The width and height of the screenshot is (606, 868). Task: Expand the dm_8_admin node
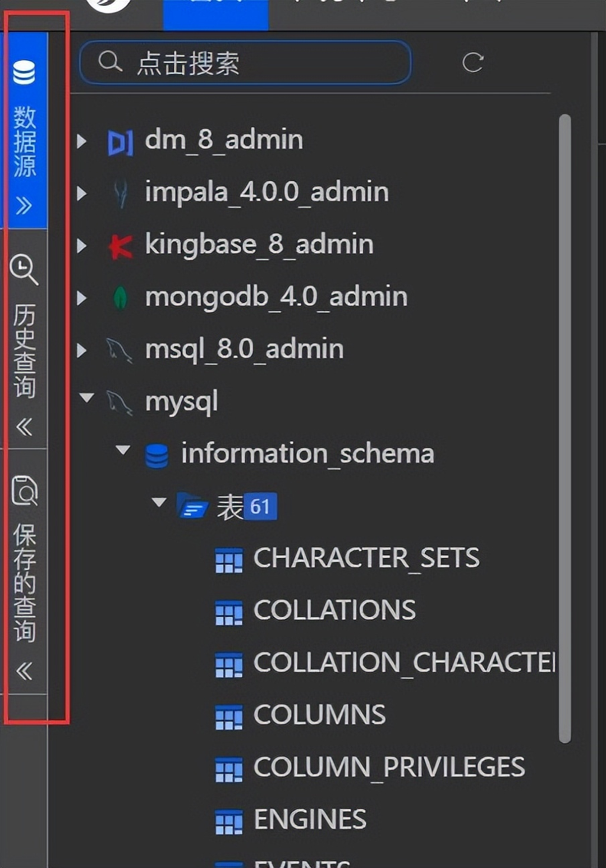tap(82, 141)
